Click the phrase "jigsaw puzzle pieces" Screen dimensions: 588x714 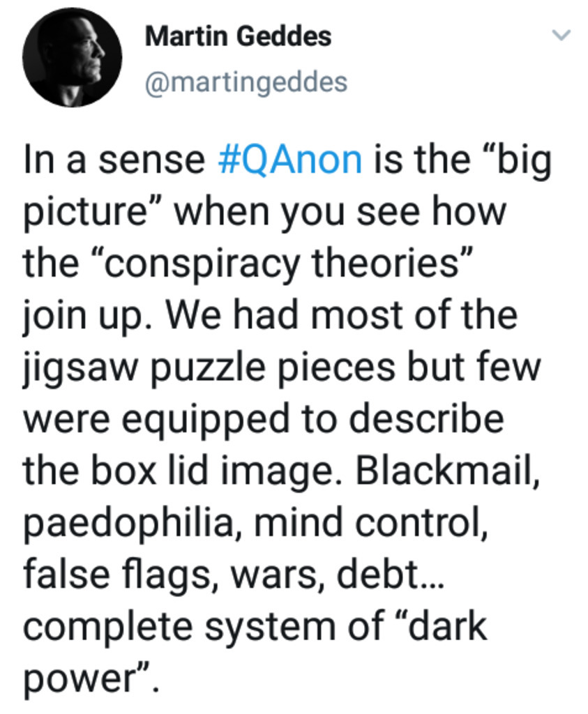pos(209,367)
